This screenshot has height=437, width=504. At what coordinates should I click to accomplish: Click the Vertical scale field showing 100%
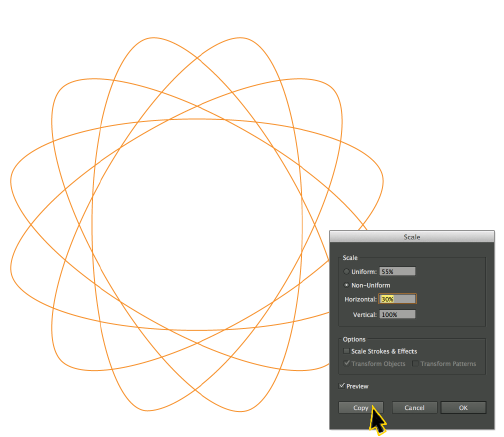tap(397, 314)
